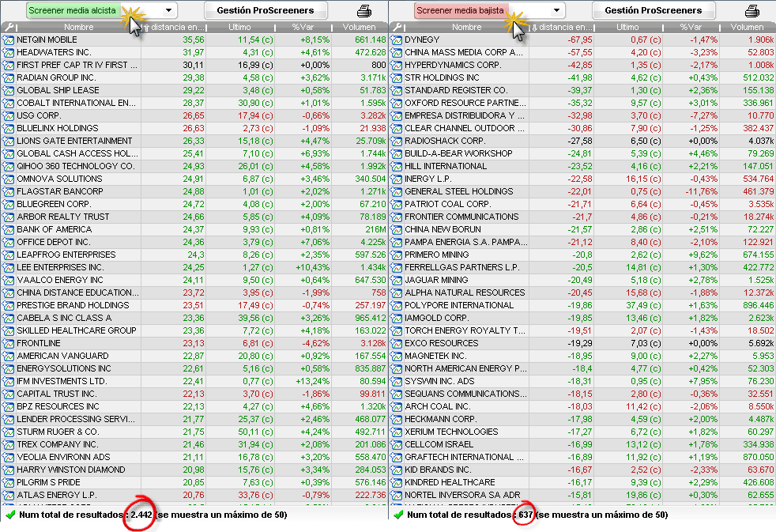Sort left table by Ultimo column
776x532 pixels.
click(240, 27)
